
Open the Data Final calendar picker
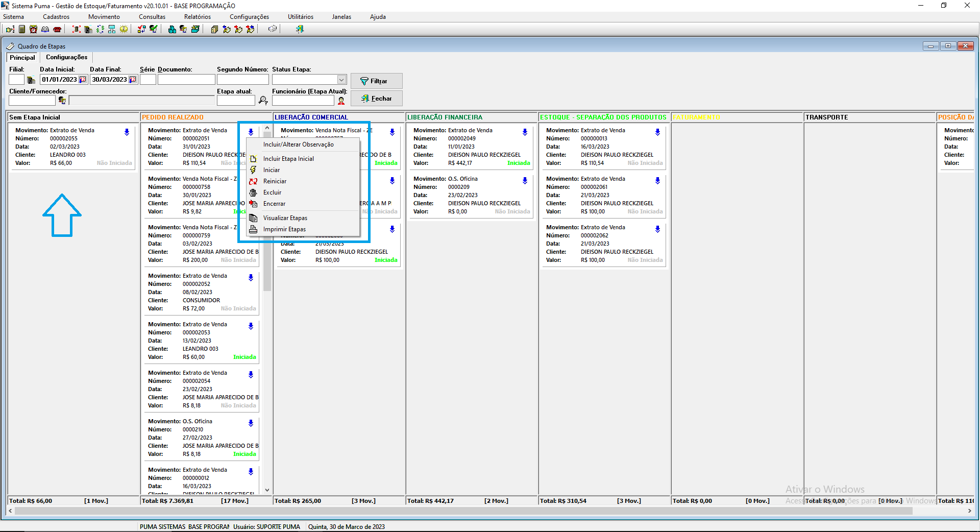(133, 80)
